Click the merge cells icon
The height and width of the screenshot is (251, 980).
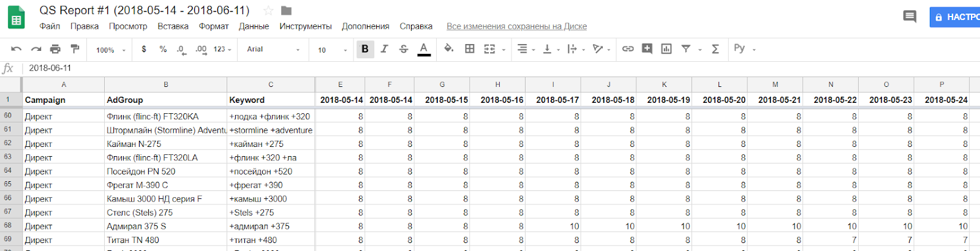[489, 49]
